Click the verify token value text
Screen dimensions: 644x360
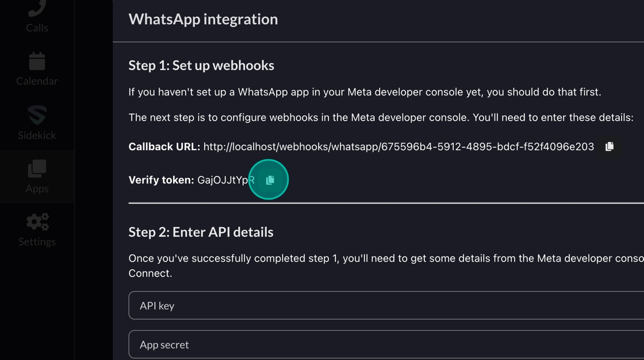(x=225, y=180)
